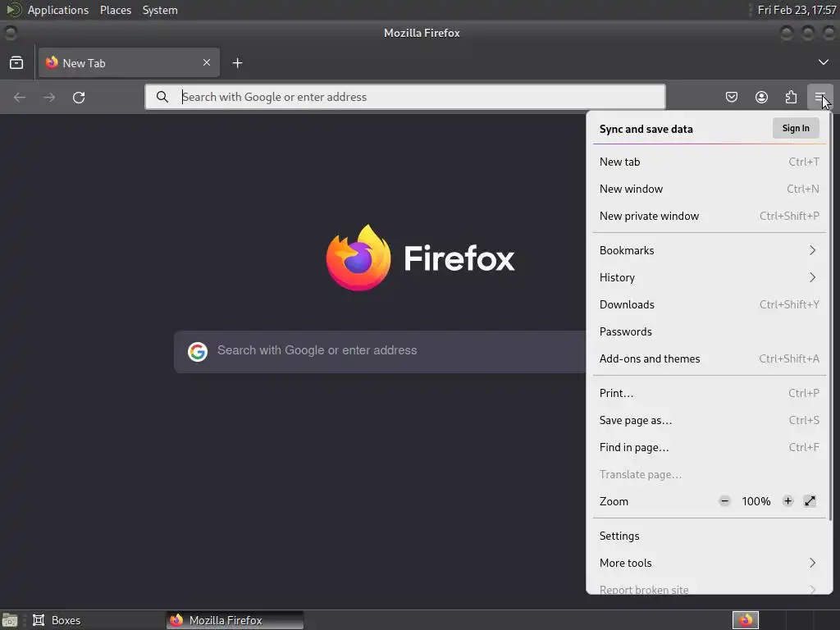The width and height of the screenshot is (840, 630).
Task: Click the menu panel scrollbar
Action: (x=830, y=316)
